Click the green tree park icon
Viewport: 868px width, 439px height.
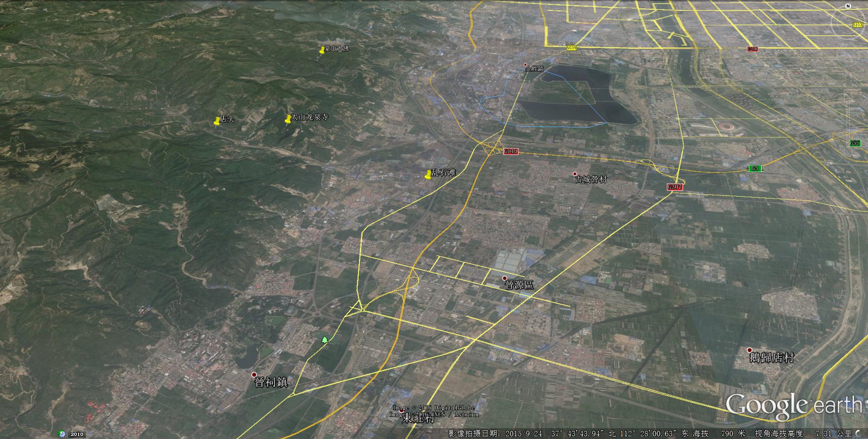click(325, 339)
